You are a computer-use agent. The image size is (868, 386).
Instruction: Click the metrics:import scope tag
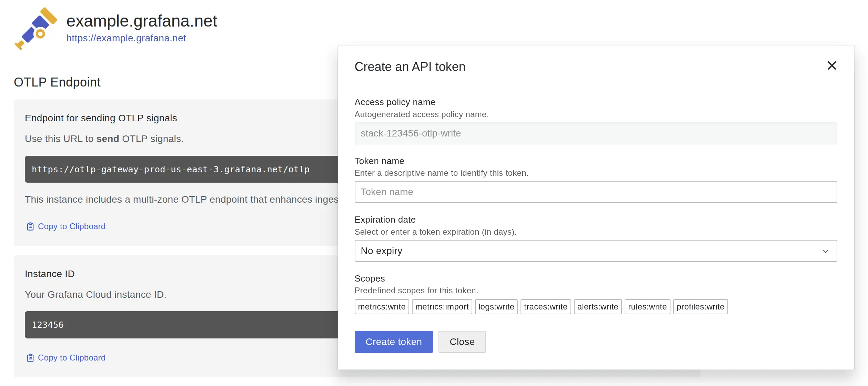(x=442, y=307)
